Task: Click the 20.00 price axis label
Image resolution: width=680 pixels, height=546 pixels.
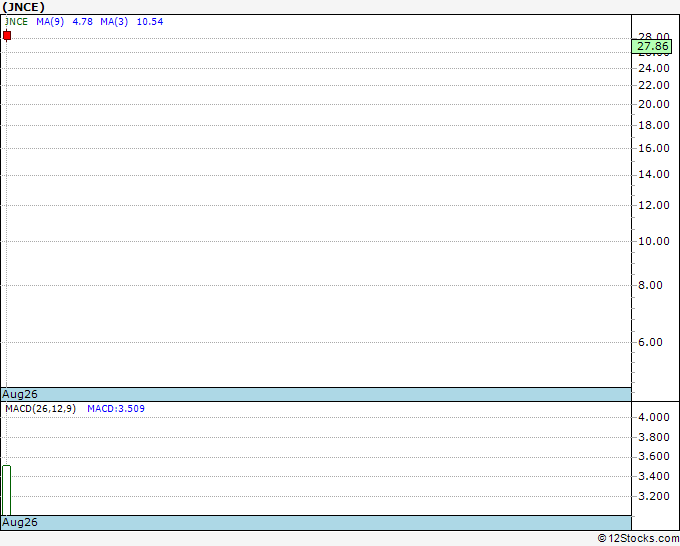Action: (x=654, y=104)
